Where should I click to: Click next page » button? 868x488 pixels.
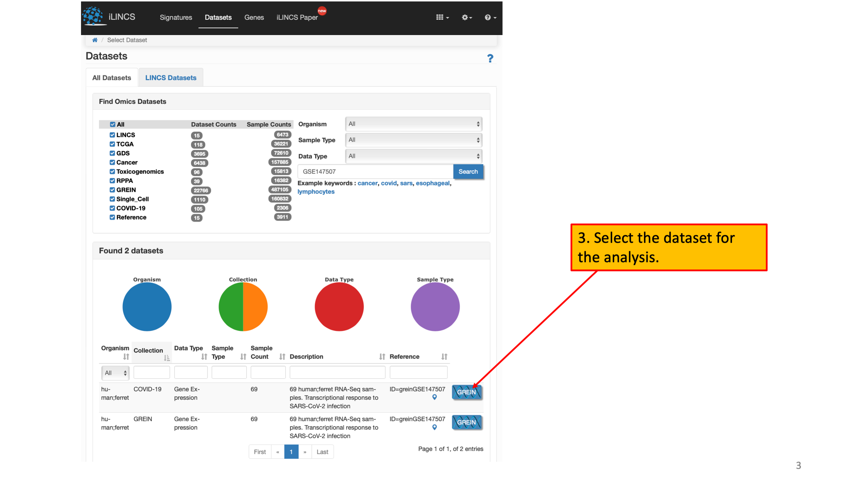(305, 452)
